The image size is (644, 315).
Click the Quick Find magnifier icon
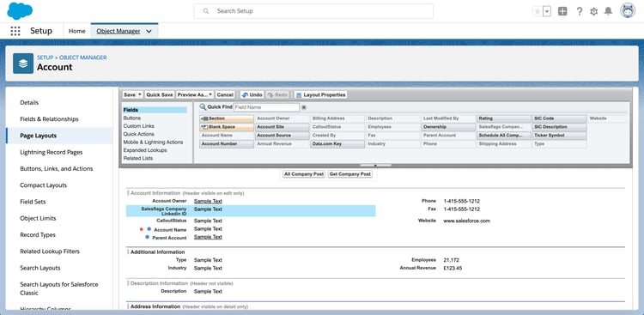[203, 107]
